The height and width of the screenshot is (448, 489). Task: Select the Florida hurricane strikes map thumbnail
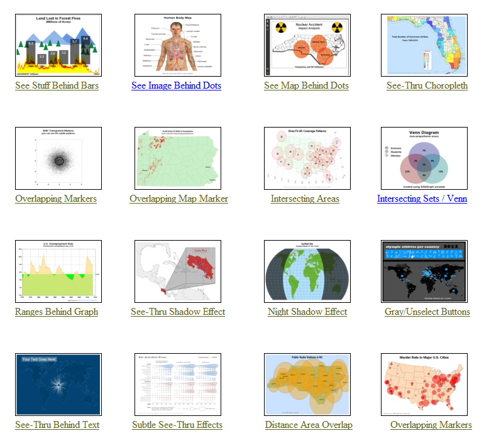pos(424,45)
